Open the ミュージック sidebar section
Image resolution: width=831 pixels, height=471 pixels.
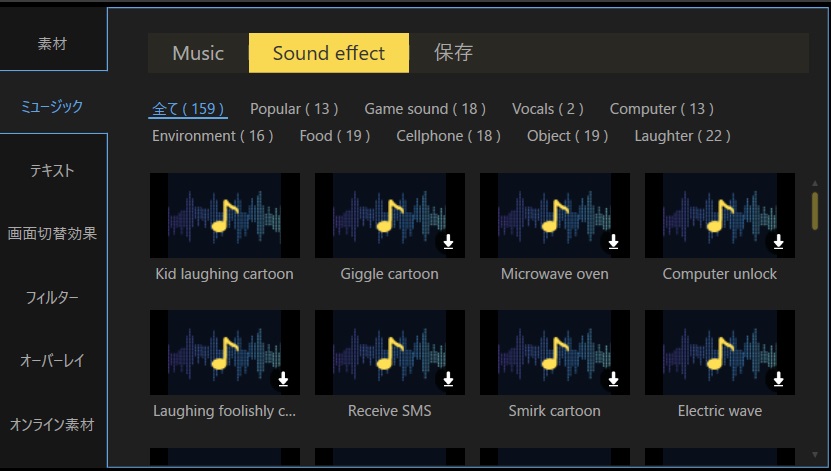pos(52,106)
